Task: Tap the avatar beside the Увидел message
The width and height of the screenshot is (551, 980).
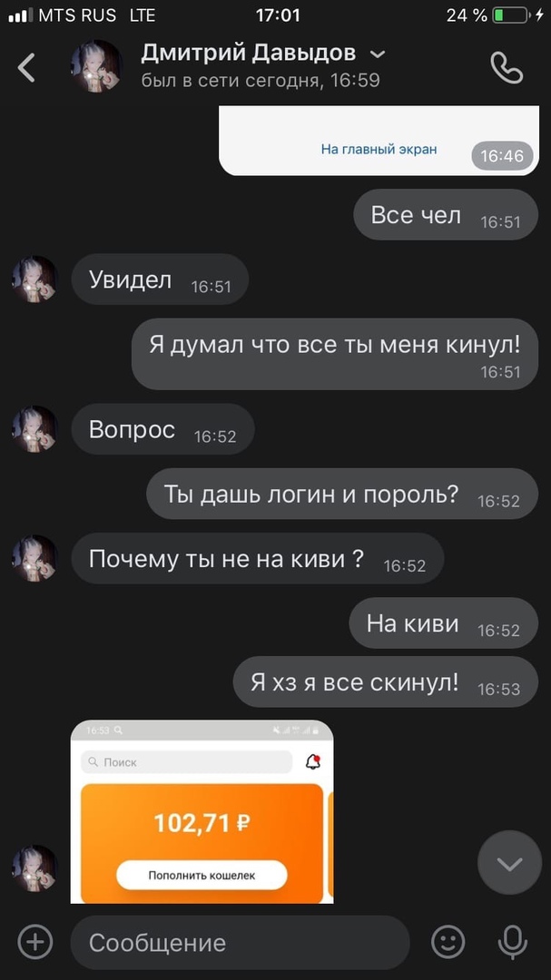Action: [x=35, y=279]
